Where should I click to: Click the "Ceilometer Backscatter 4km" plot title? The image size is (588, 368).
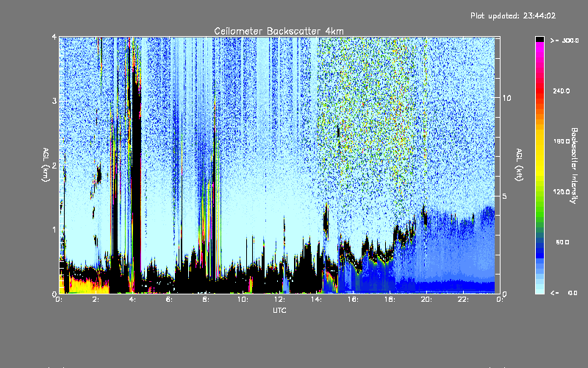279,31
